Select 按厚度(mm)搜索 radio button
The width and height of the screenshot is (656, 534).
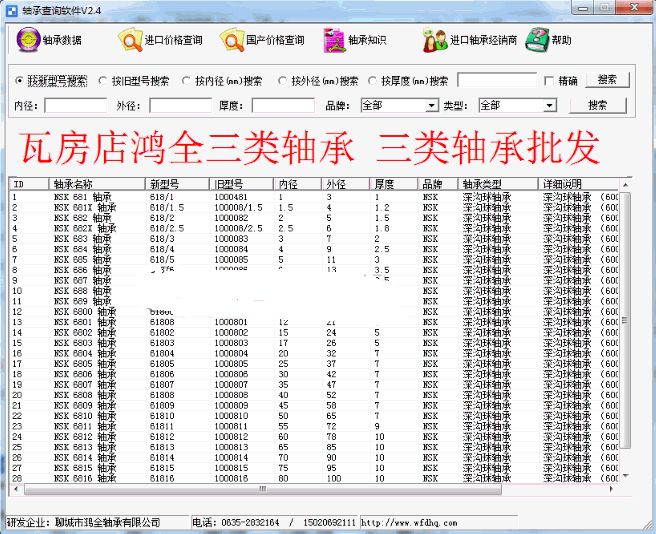point(372,80)
